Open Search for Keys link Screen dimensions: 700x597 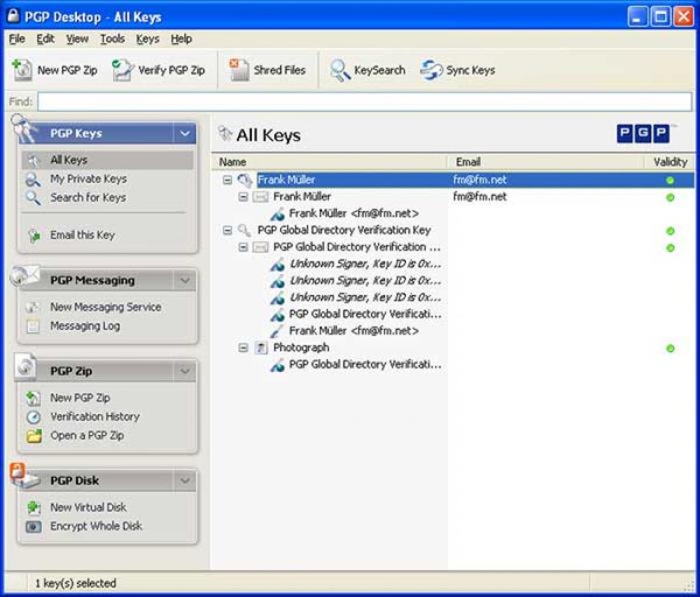(88, 198)
